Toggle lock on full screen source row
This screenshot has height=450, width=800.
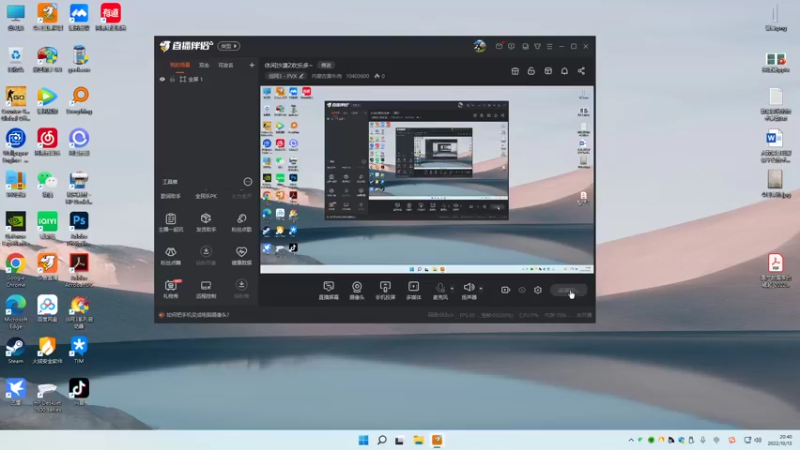[172, 79]
